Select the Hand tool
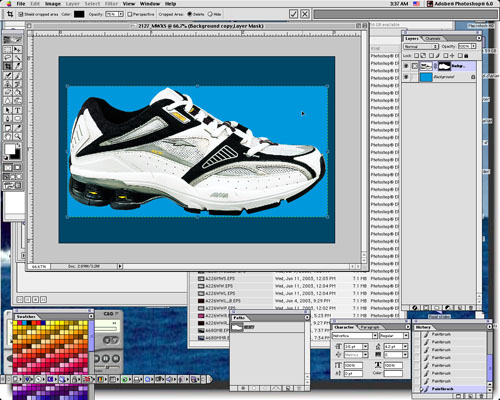 8,136
